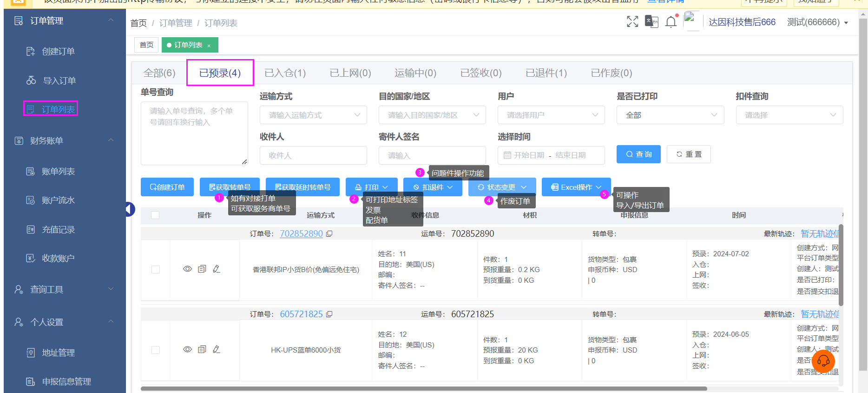Click the 查询 search button
This screenshot has height=393, width=868.
pos(638,154)
